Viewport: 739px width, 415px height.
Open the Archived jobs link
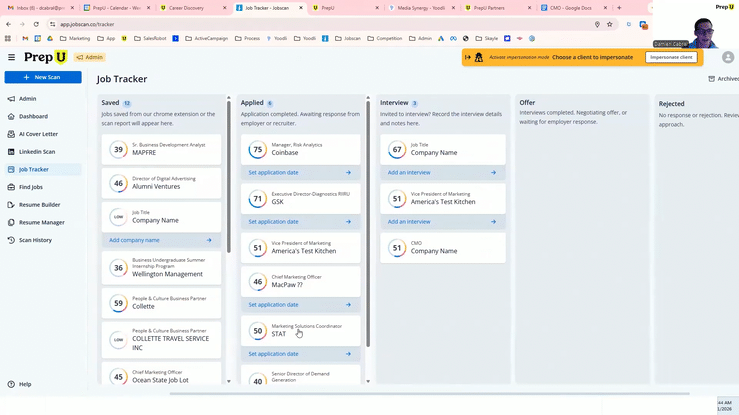724,79
